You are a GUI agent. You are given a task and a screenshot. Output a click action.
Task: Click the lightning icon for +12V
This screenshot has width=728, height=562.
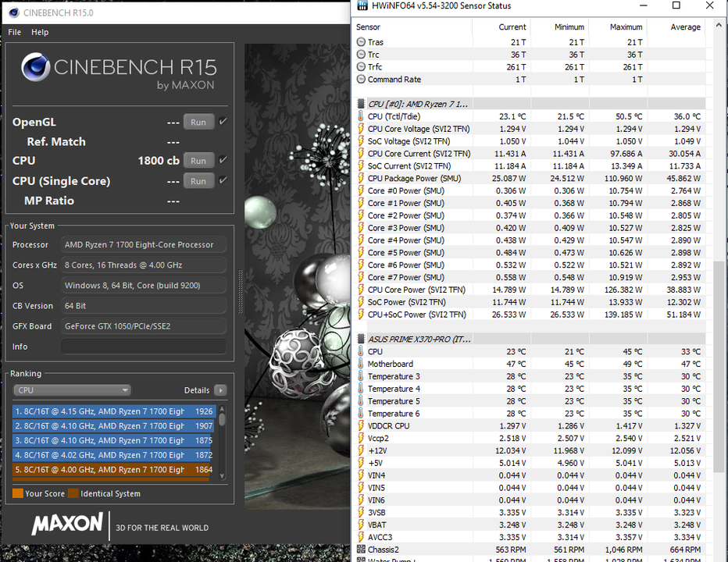361,450
